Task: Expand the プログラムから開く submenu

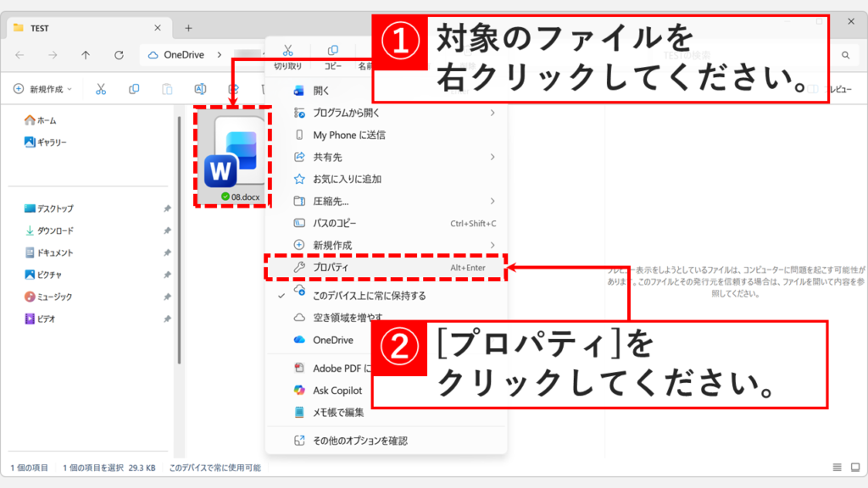Action: tap(492, 113)
